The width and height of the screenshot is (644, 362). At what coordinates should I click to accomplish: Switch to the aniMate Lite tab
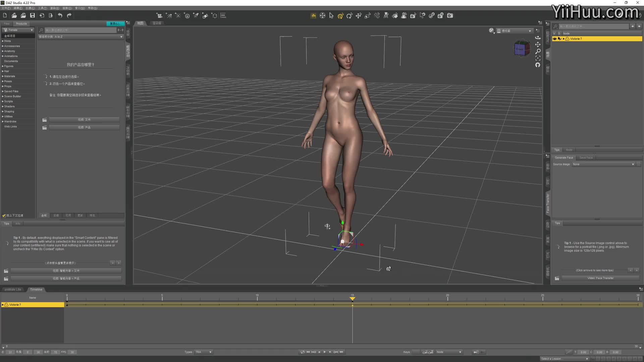click(13, 290)
